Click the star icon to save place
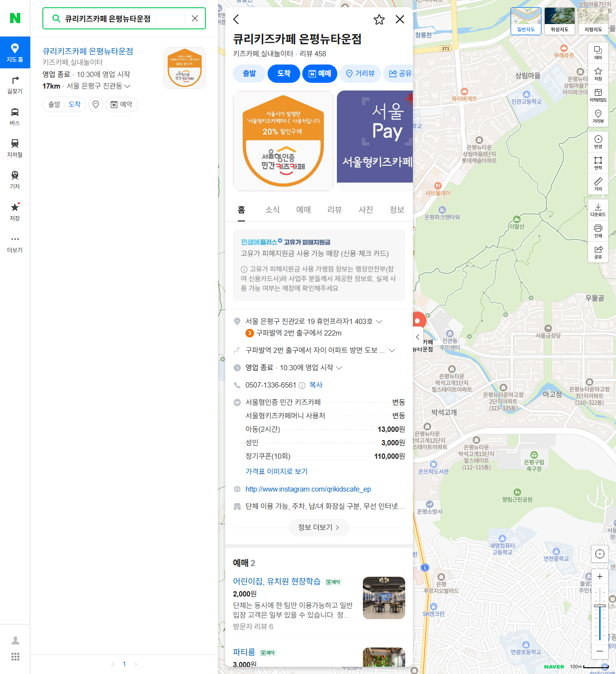This screenshot has height=674, width=616. 379,19
